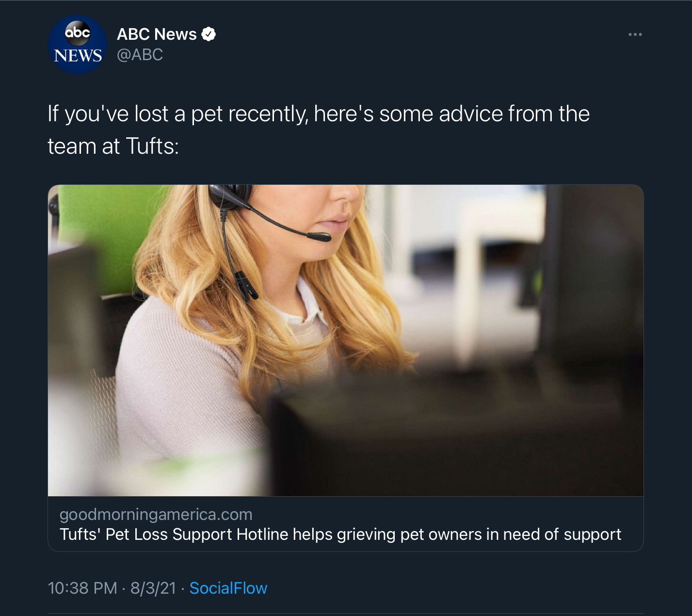The image size is (692, 616).
Task: Open the three-dot more options menu
Action: coord(635,34)
